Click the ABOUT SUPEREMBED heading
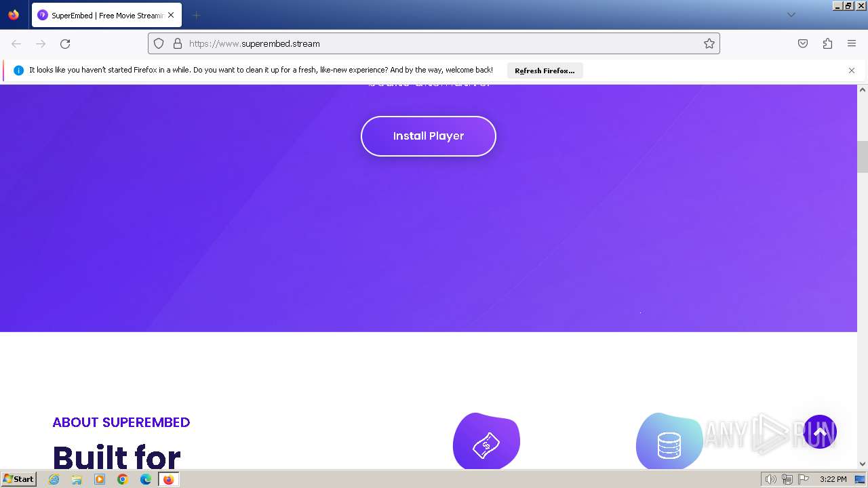Image resolution: width=868 pixels, height=488 pixels. point(121,422)
